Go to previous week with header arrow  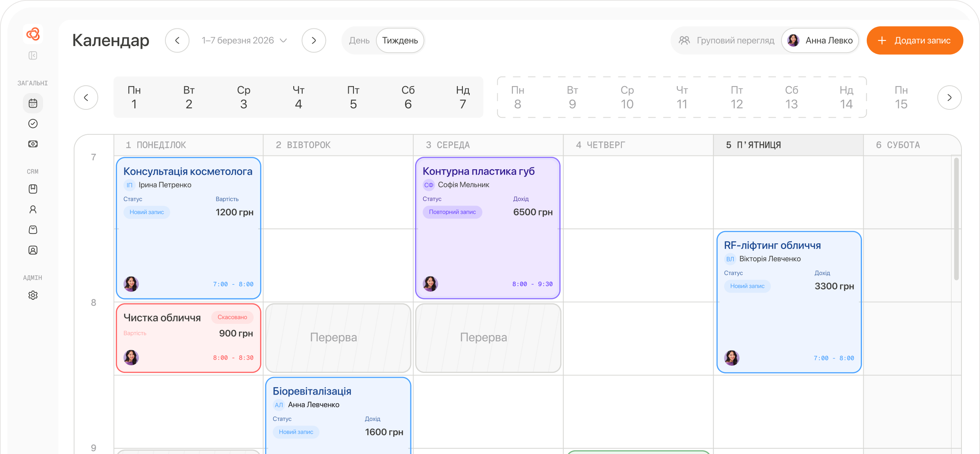pyautogui.click(x=177, y=40)
